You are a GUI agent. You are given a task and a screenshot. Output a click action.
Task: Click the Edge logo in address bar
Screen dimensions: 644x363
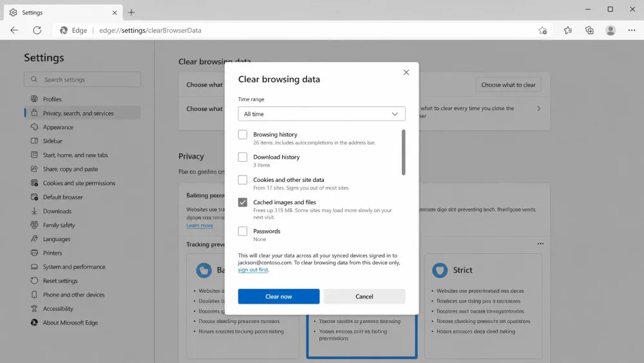[64, 30]
